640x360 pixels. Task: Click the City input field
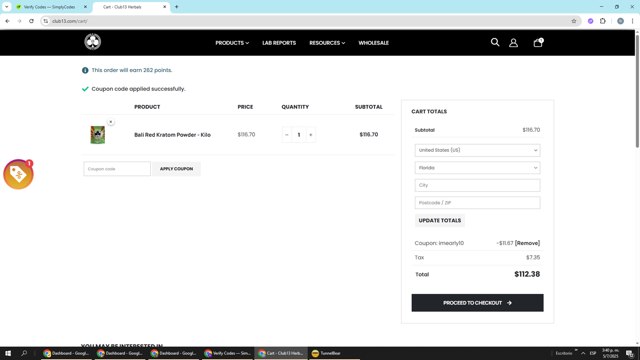coord(477,185)
